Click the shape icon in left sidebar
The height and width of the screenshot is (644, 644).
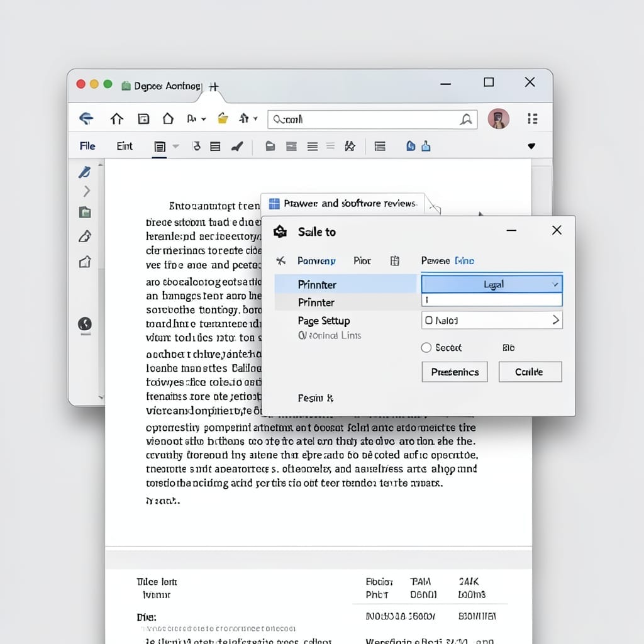coord(85,262)
